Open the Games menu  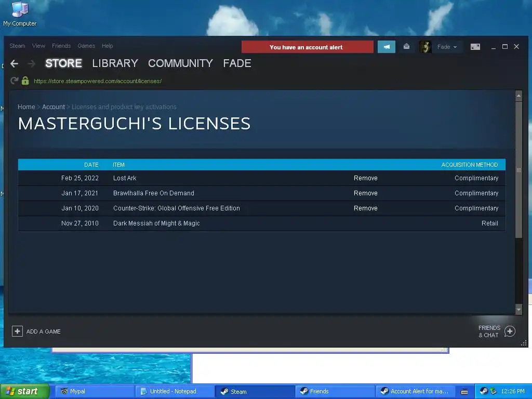tap(86, 46)
